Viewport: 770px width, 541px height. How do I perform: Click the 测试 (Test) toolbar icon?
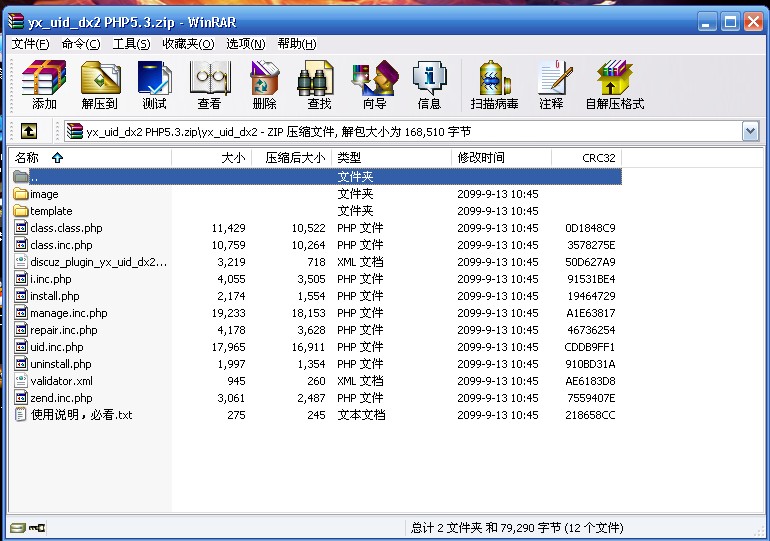[x=155, y=85]
